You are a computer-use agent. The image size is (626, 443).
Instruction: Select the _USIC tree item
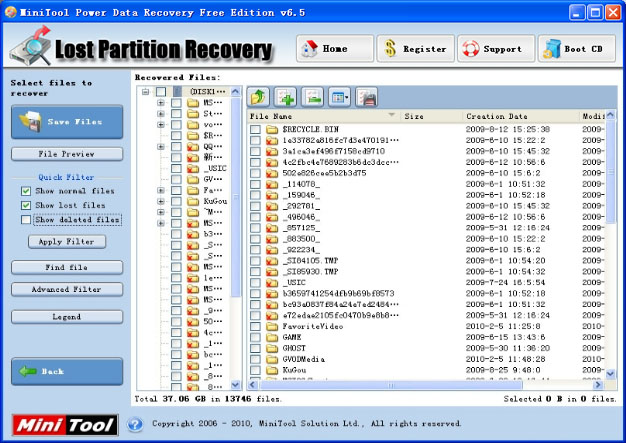tap(216, 168)
